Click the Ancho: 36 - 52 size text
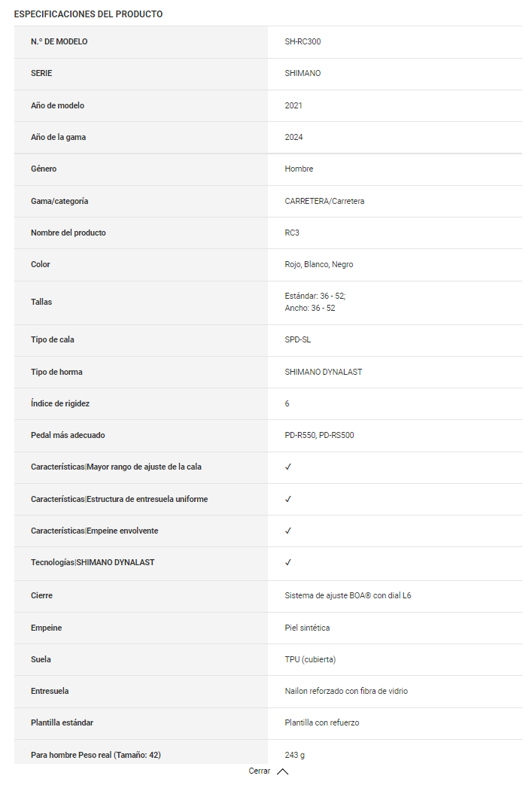Screen dimensions: 532x800 [x=310, y=308]
